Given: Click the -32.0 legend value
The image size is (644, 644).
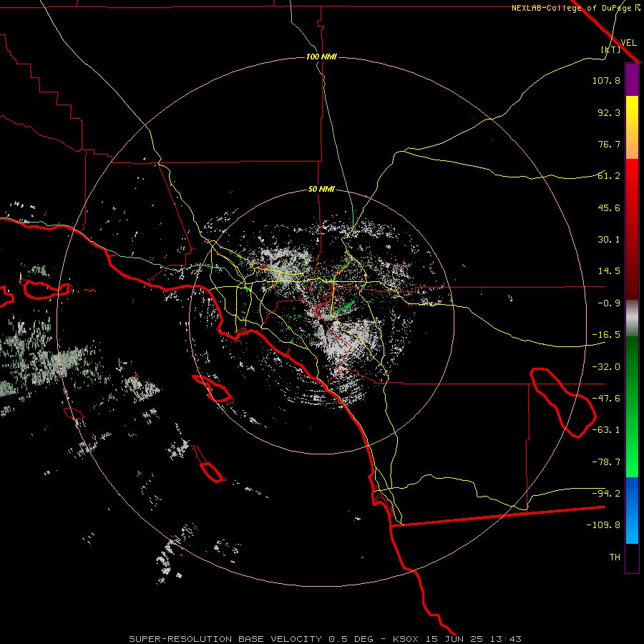Looking at the screenshot, I should (x=606, y=367).
